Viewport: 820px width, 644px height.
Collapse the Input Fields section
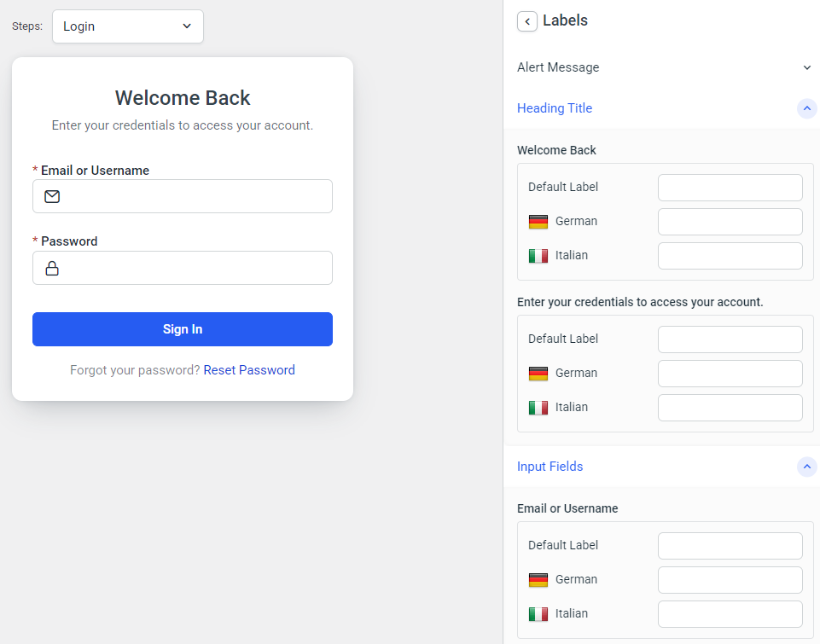806,467
